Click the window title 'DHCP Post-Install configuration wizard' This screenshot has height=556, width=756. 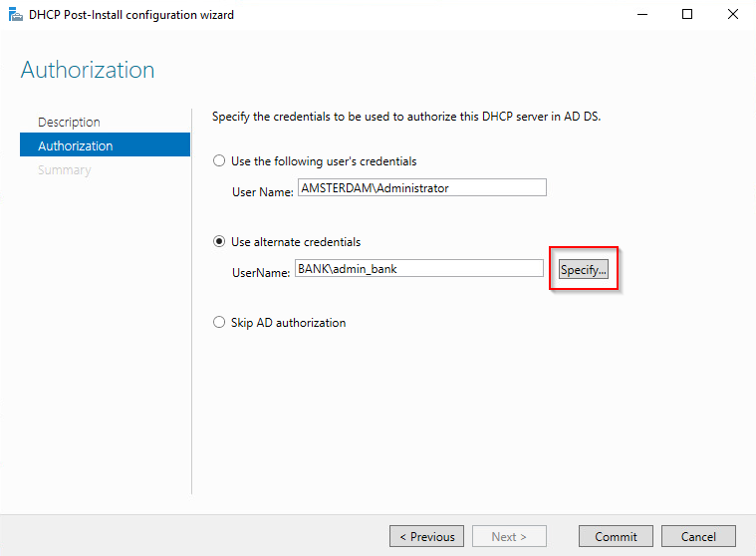[131, 15]
